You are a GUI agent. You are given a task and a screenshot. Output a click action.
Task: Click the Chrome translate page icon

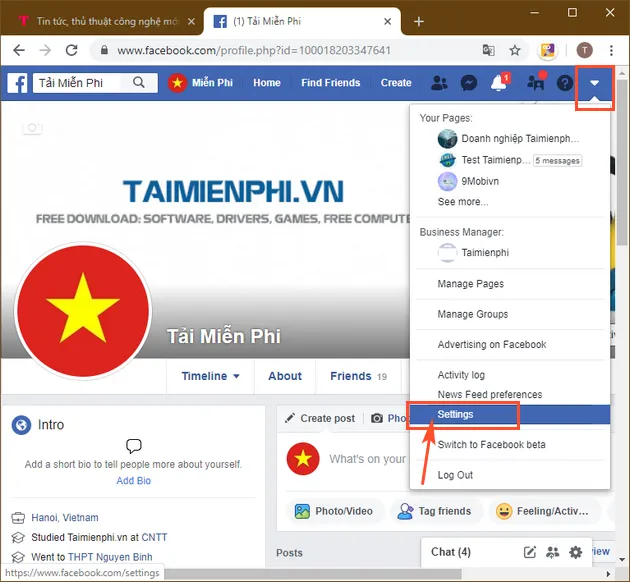(488, 50)
